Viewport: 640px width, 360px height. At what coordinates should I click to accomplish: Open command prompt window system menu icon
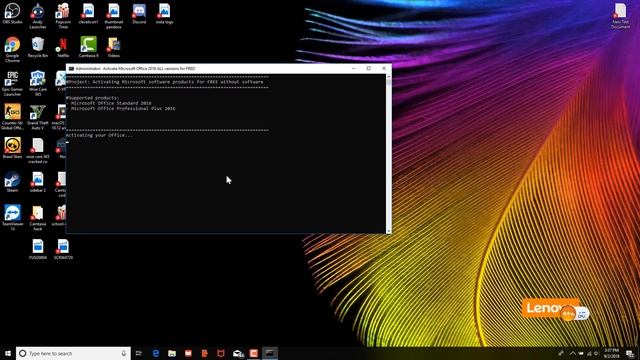click(71, 69)
